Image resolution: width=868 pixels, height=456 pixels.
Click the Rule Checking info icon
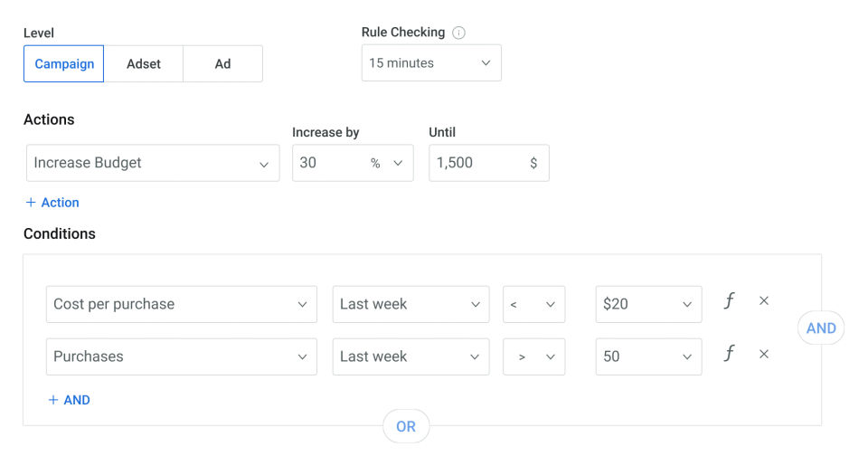pos(459,33)
